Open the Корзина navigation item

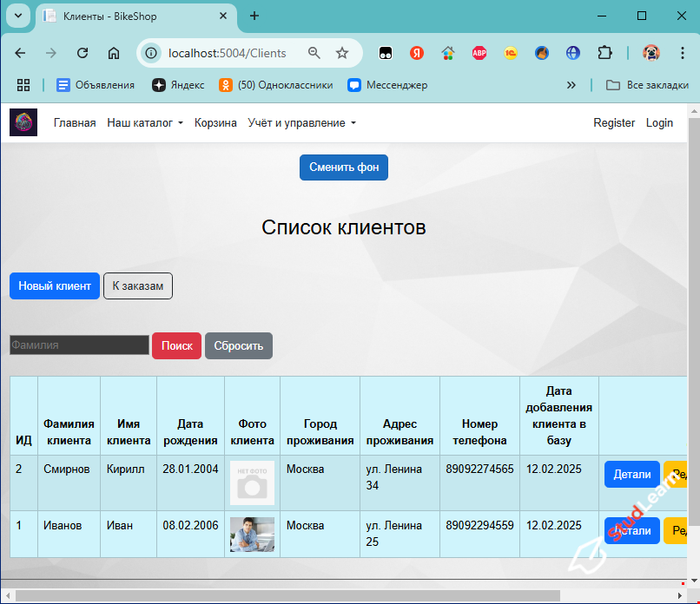click(215, 123)
